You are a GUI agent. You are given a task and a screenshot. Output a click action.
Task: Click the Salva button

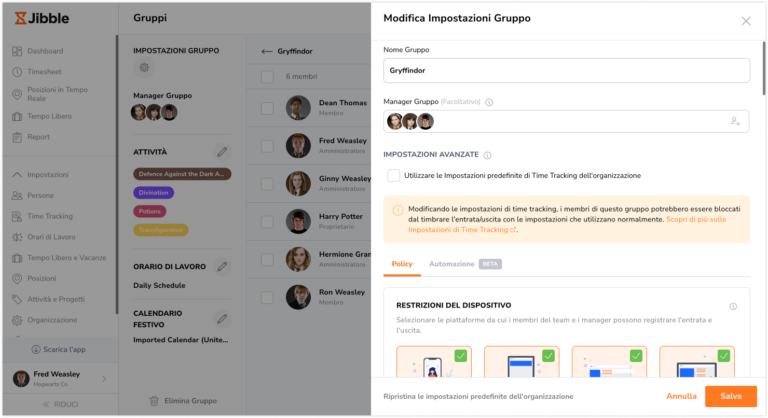click(x=731, y=396)
